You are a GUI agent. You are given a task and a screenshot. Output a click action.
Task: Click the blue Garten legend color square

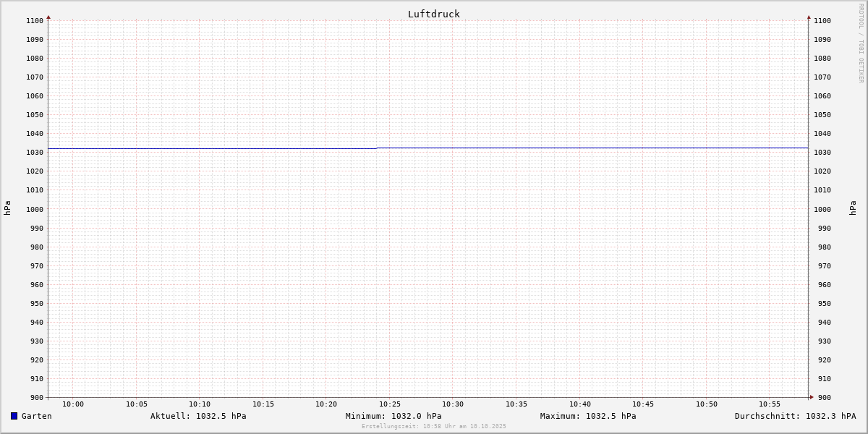click(x=14, y=416)
